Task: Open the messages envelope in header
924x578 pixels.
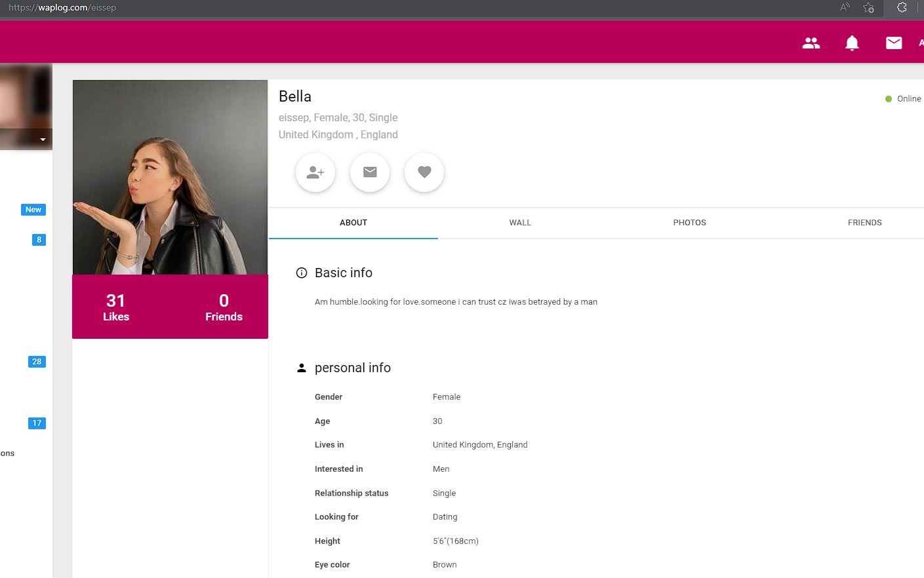Action: [x=894, y=43]
